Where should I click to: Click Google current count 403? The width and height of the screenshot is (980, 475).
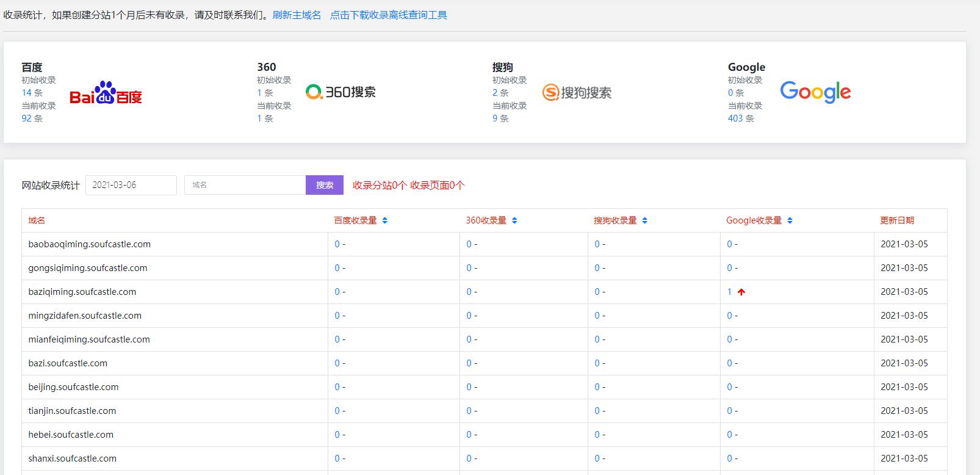[x=735, y=118]
